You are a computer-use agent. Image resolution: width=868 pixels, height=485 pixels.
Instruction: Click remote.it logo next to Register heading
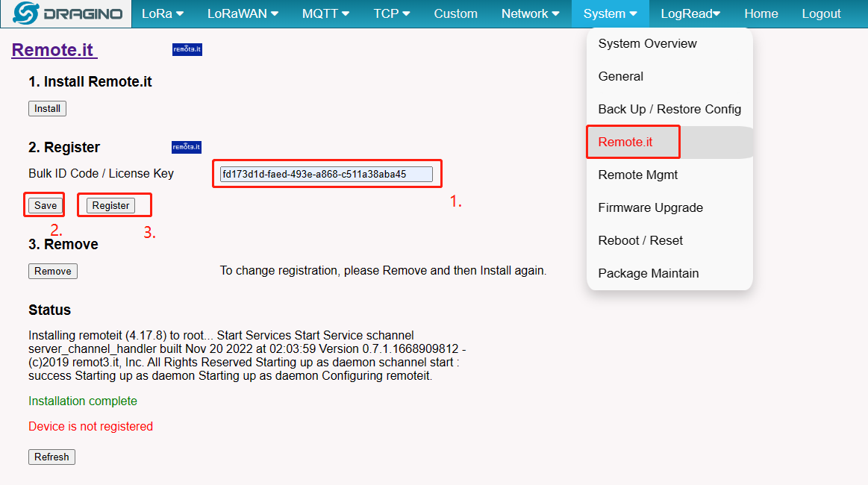click(187, 147)
